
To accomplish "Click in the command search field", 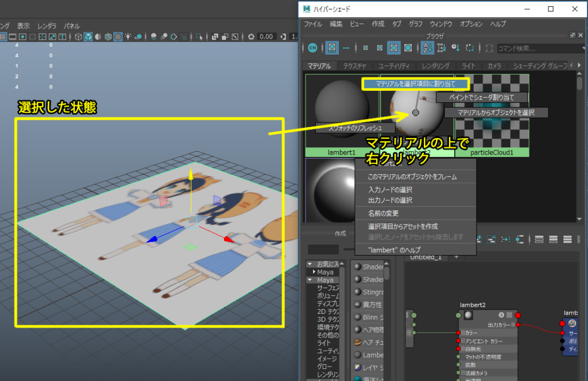I will (540, 48).
